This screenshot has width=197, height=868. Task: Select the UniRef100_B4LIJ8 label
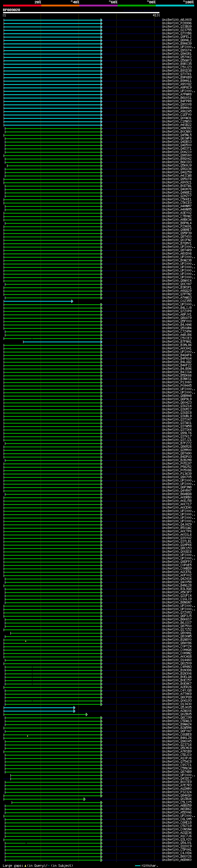point(177,308)
